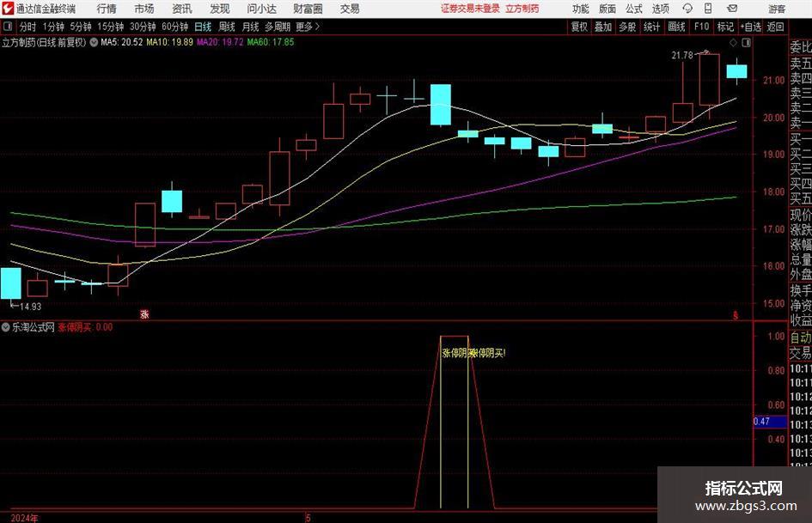Click the 多股 multi-stock button

tap(627, 27)
